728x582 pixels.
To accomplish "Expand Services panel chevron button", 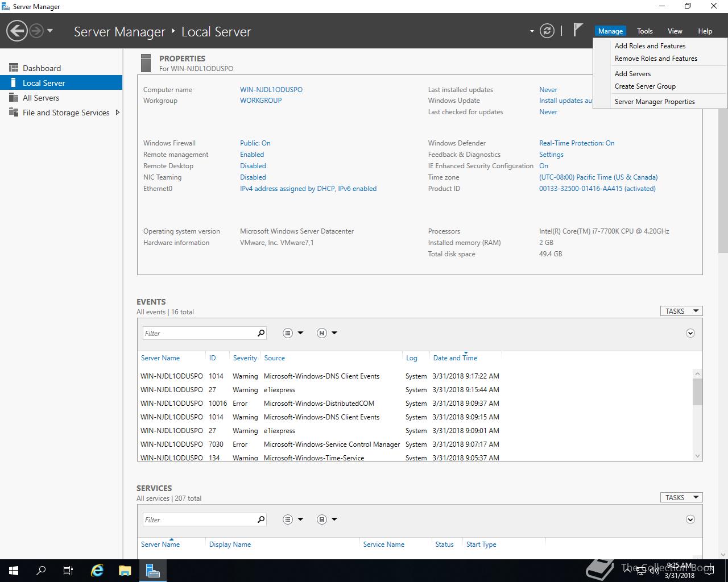I will click(690, 519).
